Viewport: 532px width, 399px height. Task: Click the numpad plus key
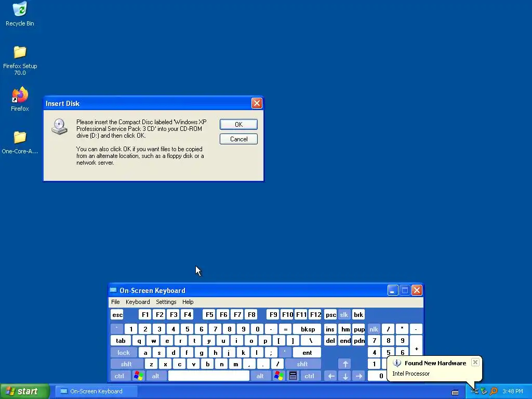tap(416, 347)
